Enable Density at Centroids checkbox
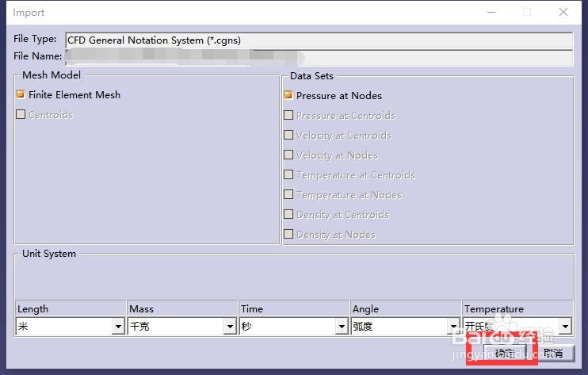Viewport: 588px width, 375px height. pyautogui.click(x=288, y=215)
